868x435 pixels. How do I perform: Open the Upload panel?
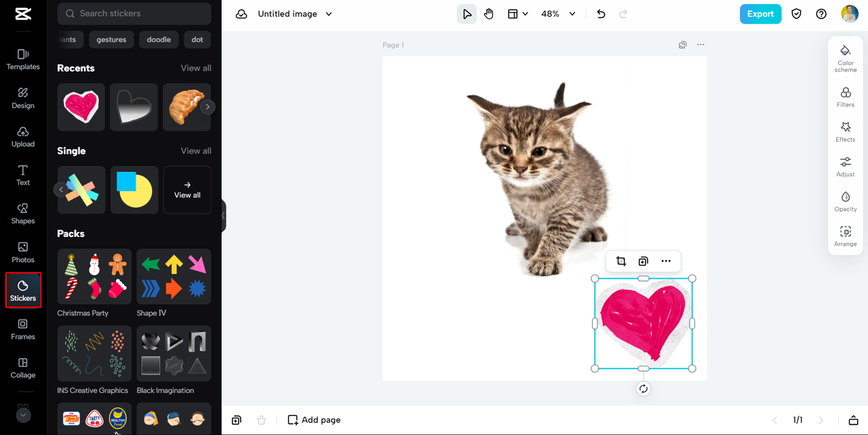coord(23,136)
